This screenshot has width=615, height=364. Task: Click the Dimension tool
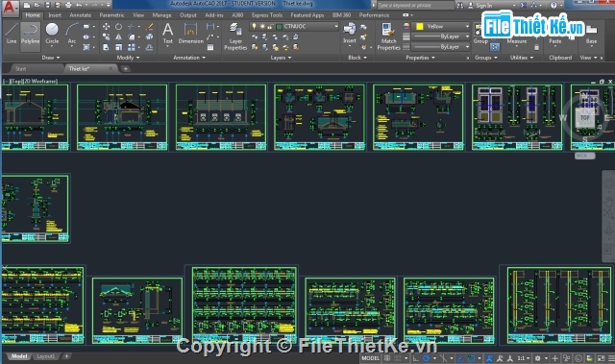coord(190,33)
